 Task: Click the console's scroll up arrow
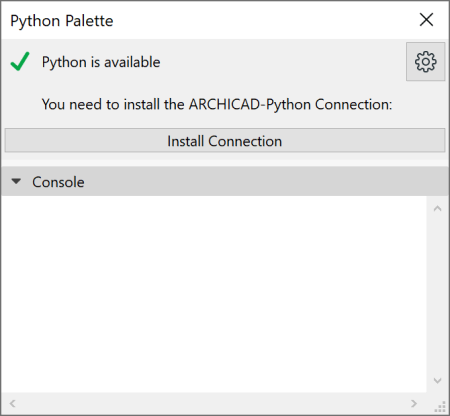(x=437, y=209)
